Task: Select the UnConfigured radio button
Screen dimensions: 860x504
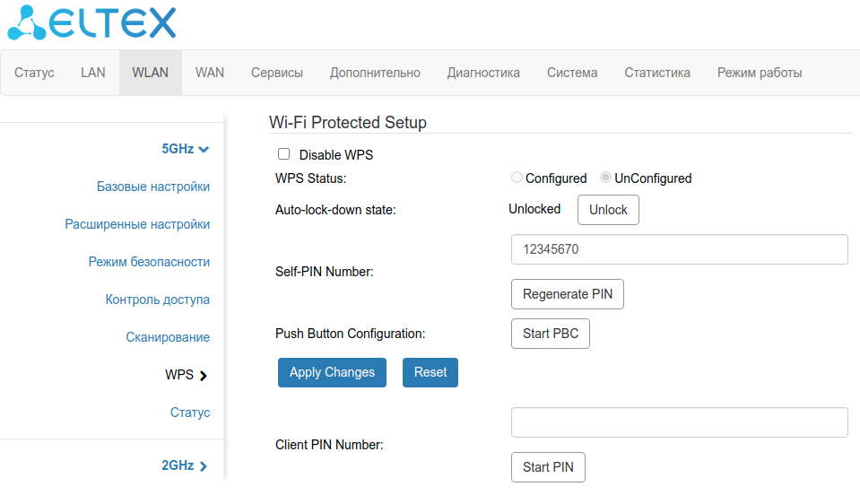Action: click(x=605, y=178)
